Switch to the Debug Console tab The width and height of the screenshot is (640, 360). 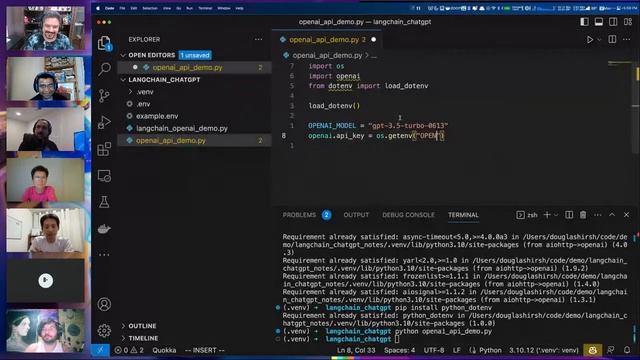click(x=408, y=215)
